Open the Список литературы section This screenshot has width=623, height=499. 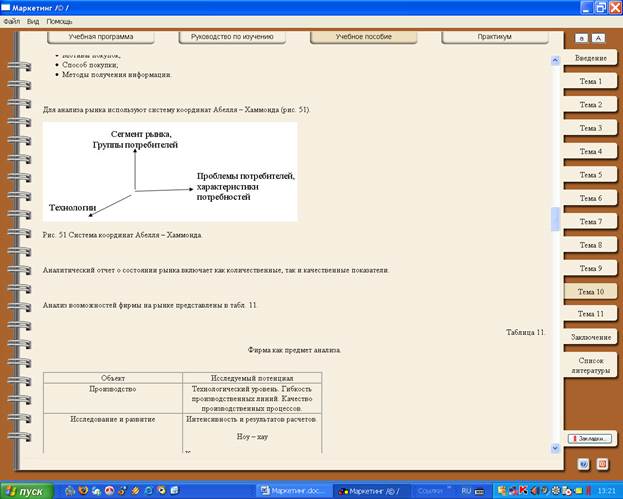590,366
